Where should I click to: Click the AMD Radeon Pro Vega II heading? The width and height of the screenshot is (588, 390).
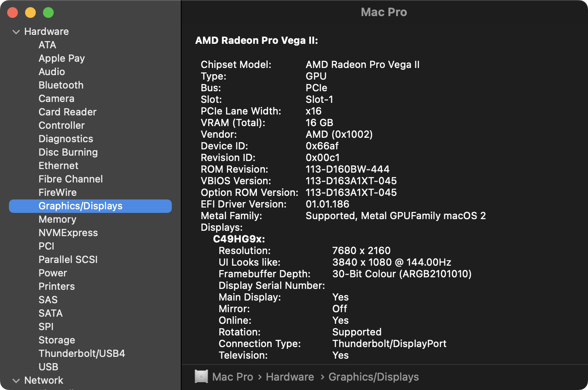pos(256,41)
